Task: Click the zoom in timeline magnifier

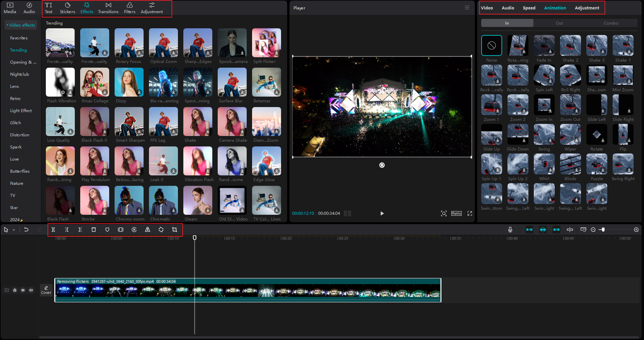Action: [636, 229]
